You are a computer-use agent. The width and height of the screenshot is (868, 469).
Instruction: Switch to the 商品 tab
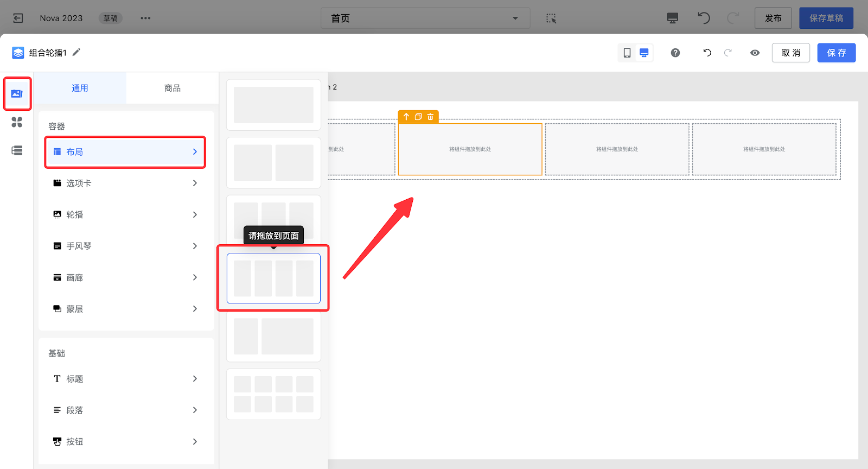[173, 88]
